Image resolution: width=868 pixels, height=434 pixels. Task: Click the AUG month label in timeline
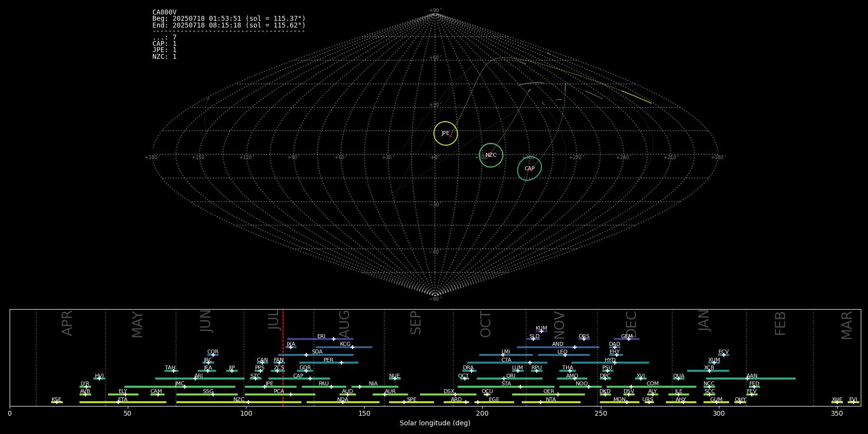point(344,324)
